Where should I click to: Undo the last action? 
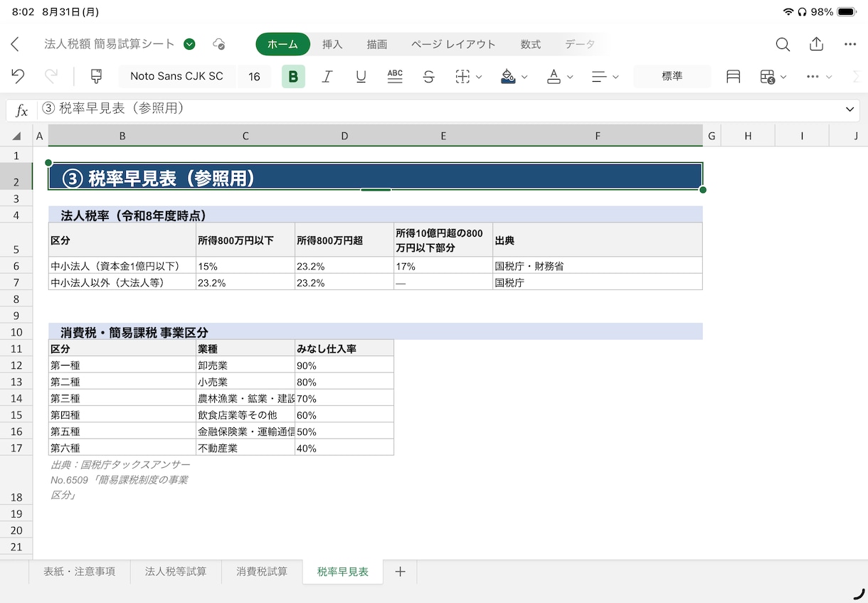click(18, 77)
